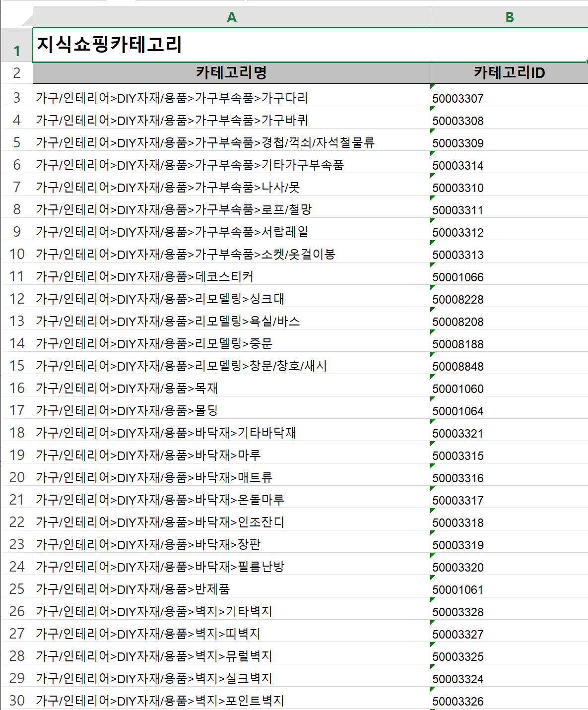588x710 pixels.
Task: Select the cell ending with 바닥재>장판
Action: [231, 542]
